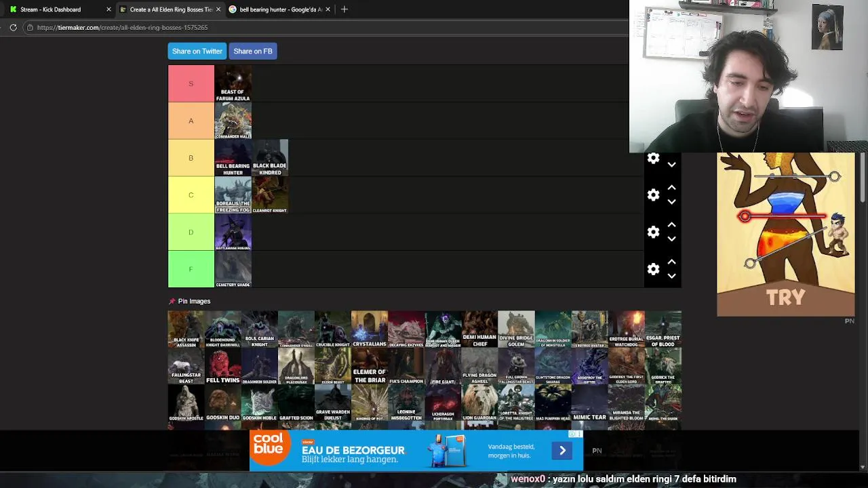The height and width of the screenshot is (488, 868).
Task: Open settings gear for B tier row
Action: 653,158
